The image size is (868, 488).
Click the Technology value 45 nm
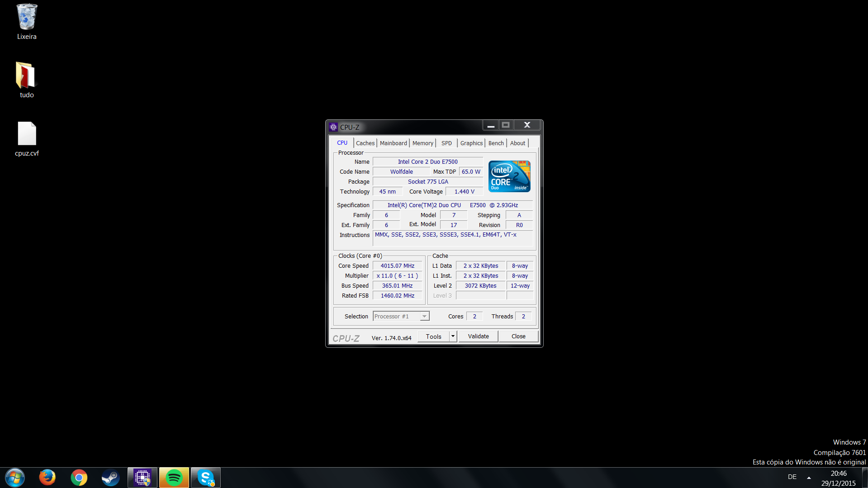click(x=387, y=192)
